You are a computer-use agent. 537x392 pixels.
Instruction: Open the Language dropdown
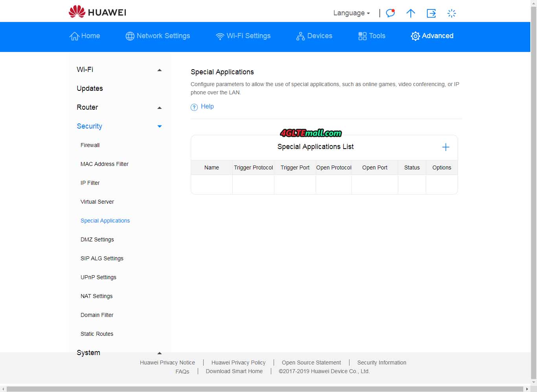[351, 13]
